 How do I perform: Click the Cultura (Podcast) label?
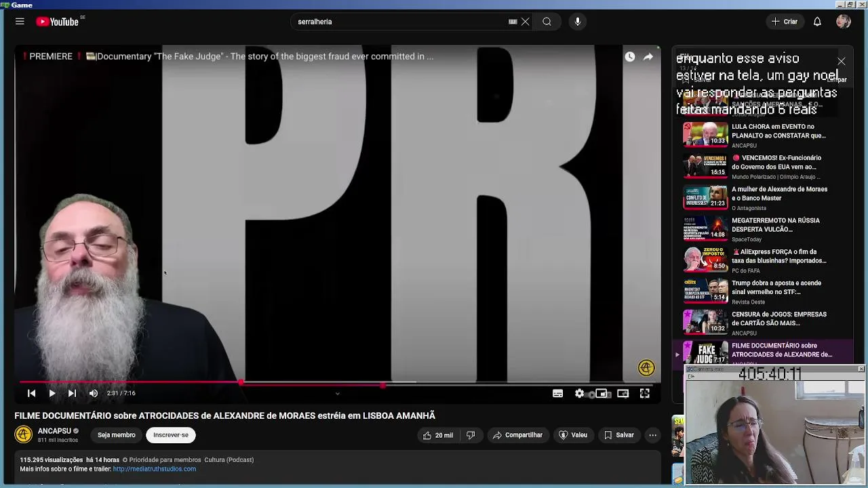point(229,460)
